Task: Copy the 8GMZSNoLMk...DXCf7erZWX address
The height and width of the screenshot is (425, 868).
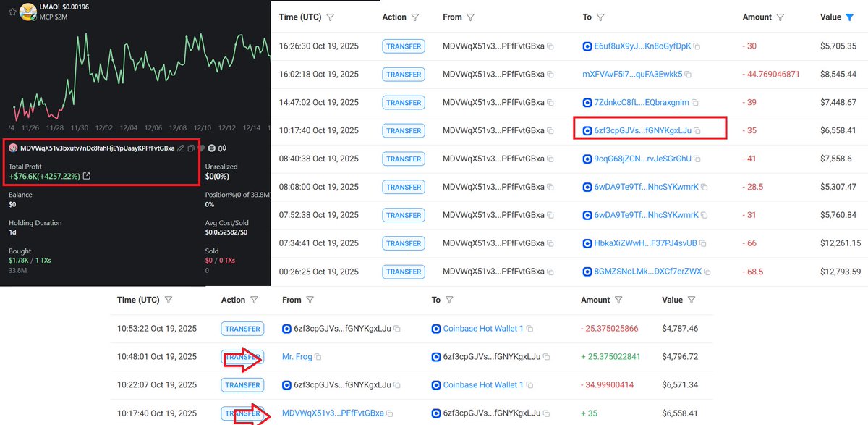Action: click(x=707, y=272)
